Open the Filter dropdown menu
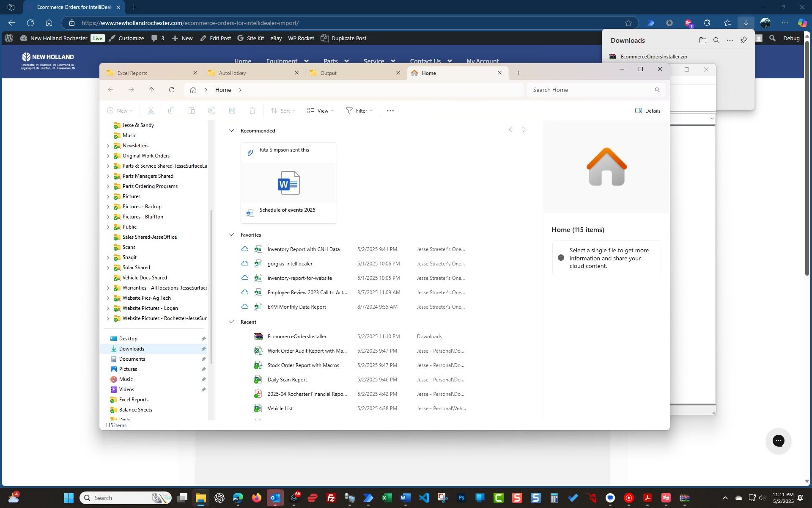The width and height of the screenshot is (812, 508). (x=359, y=111)
